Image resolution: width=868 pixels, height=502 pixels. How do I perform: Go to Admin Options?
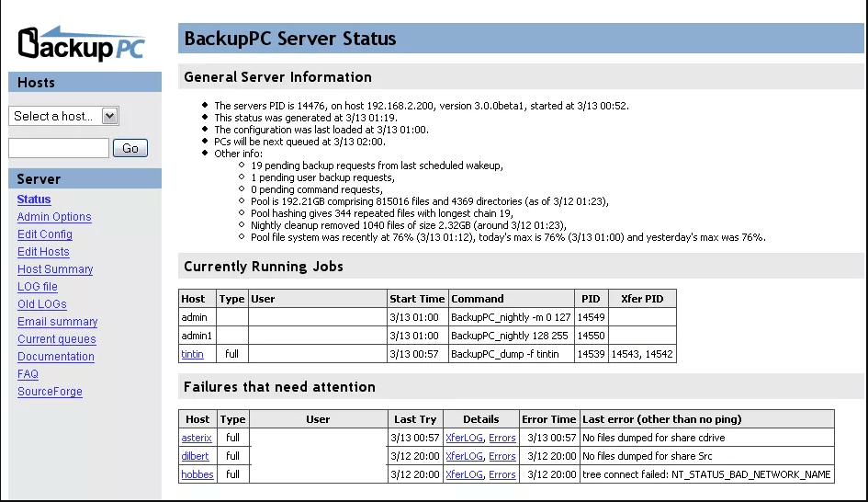point(54,217)
